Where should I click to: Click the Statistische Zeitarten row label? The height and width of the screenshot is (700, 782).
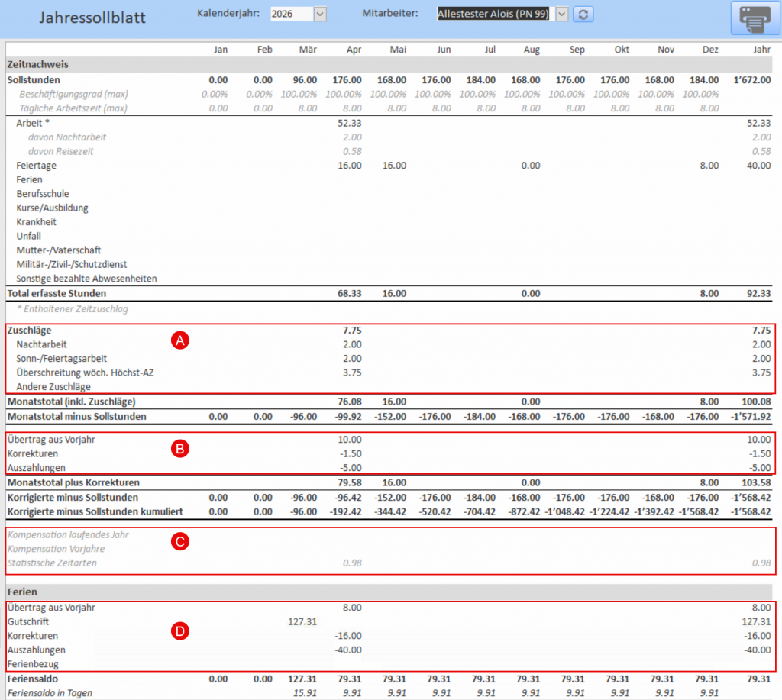[52, 563]
